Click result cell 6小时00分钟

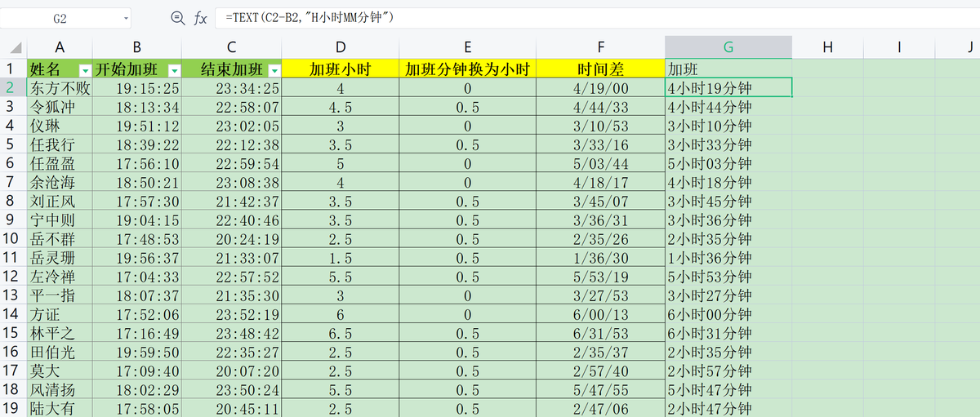pos(728,314)
